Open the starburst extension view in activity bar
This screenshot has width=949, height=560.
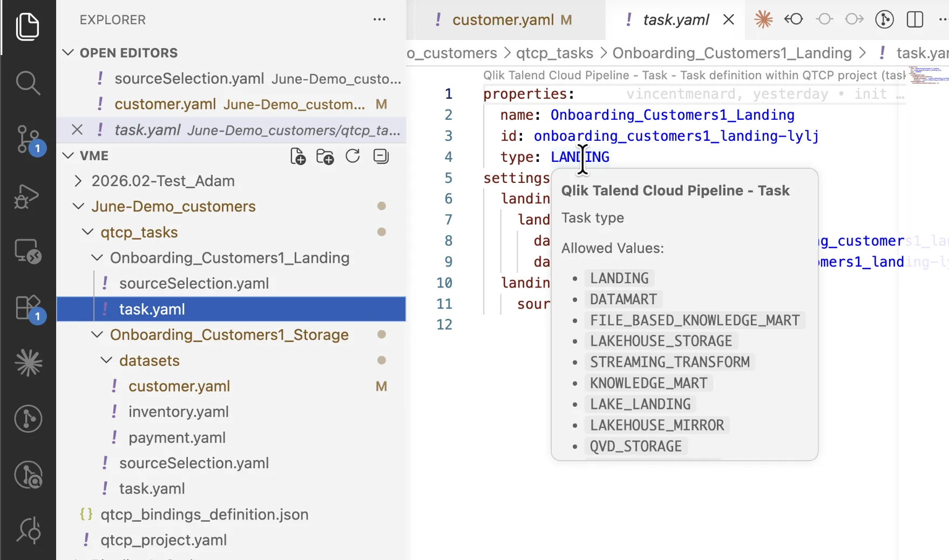pyautogui.click(x=28, y=363)
